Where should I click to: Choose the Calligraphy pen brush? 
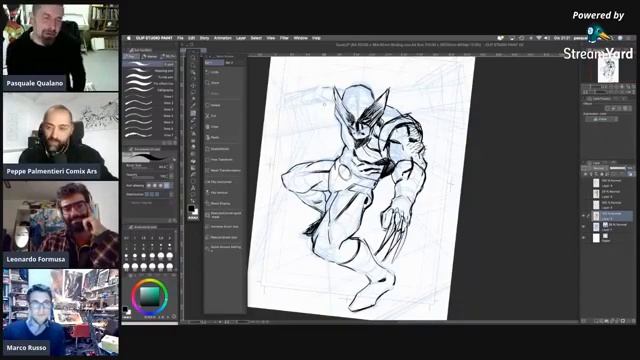pyautogui.click(x=149, y=90)
